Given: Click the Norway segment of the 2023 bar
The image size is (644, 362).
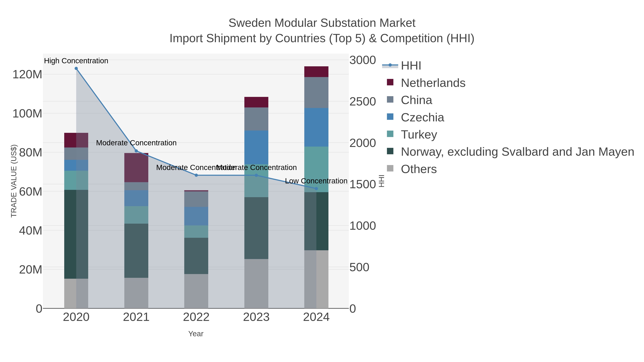Looking at the screenshot, I should pyautogui.click(x=256, y=228).
